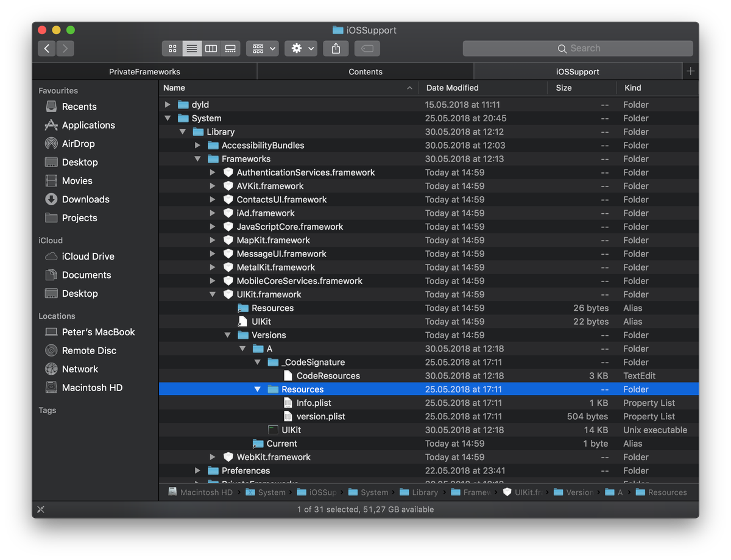Switch to the Contents tab

[x=365, y=71]
